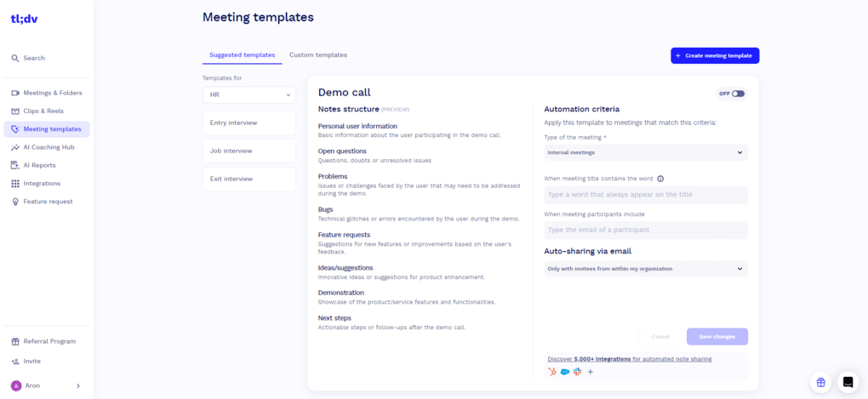This screenshot has height=399, width=868.
Task: Click the AI Reports icon
Action: pyautogui.click(x=15, y=165)
